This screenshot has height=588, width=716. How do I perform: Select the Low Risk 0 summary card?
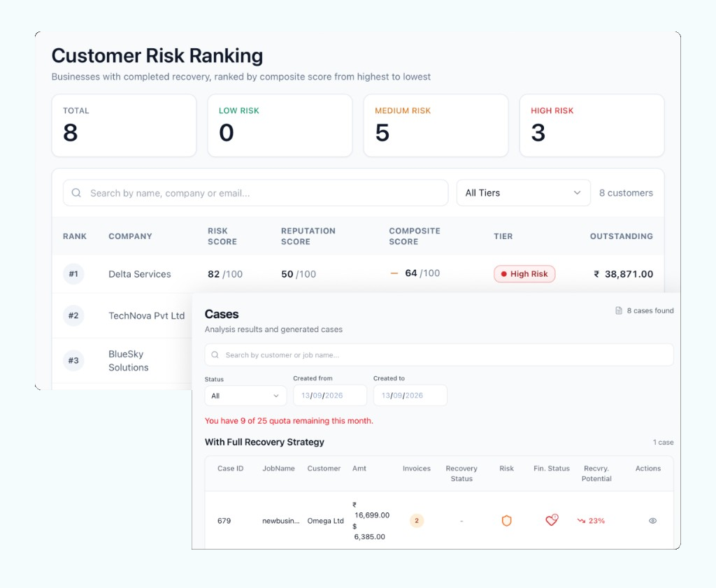pos(280,126)
